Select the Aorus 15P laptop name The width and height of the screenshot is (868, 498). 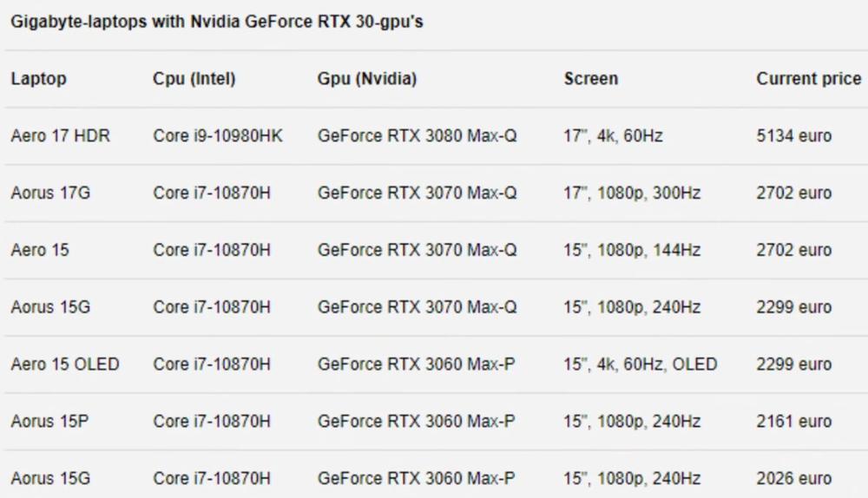pos(50,422)
